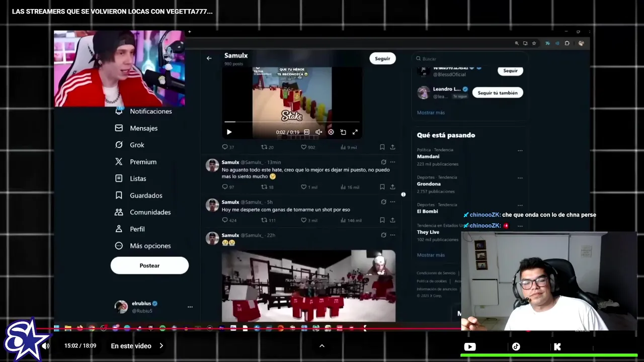The width and height of the screenshot is (644, 362).
Task: Click the Postear button
Action: [x=149, y=265]
